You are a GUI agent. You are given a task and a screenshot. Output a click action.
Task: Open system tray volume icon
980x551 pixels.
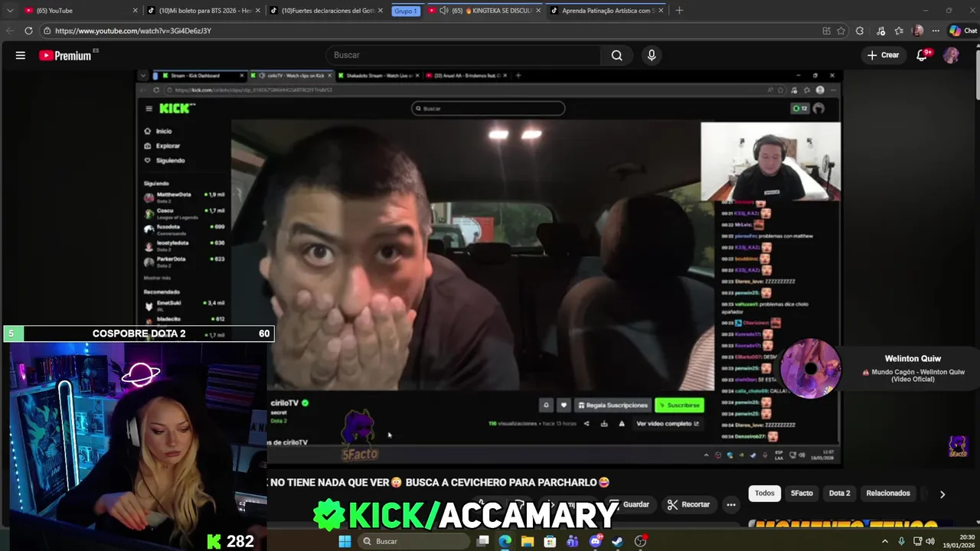(930, 541)
